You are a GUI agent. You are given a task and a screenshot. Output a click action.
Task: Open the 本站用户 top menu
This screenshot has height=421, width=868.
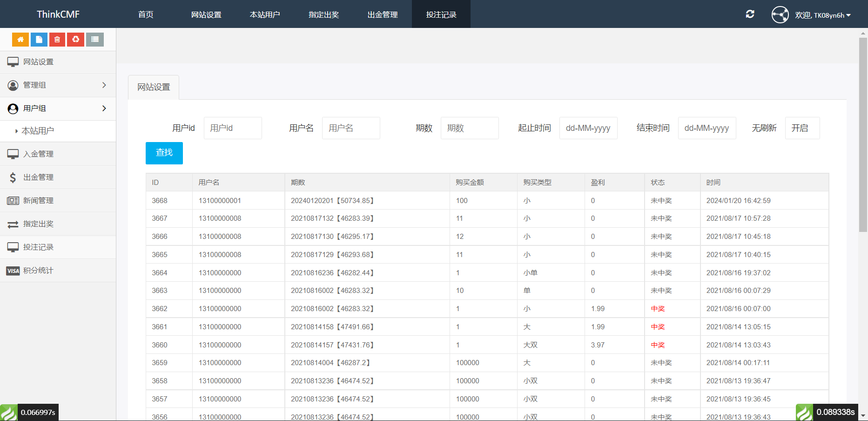click(265, 14)
